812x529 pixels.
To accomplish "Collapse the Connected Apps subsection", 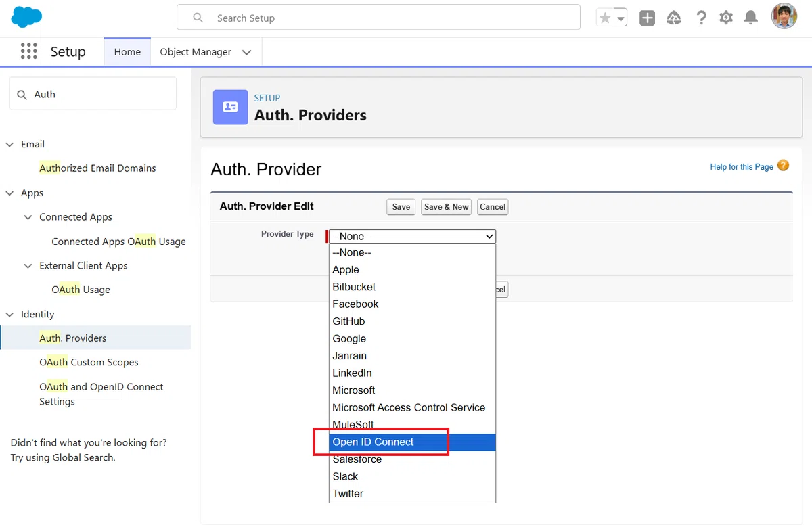I will tap(28, 217).
